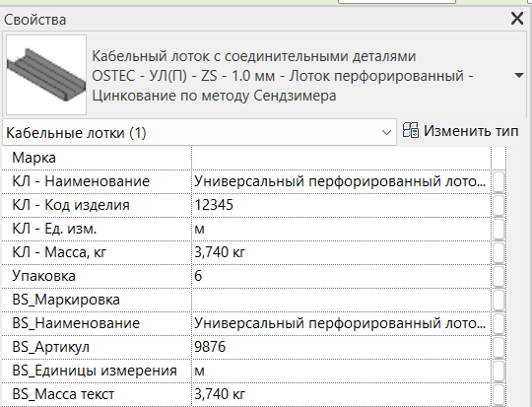Click the small button beside BS_Артикул row

pos(499,347)
